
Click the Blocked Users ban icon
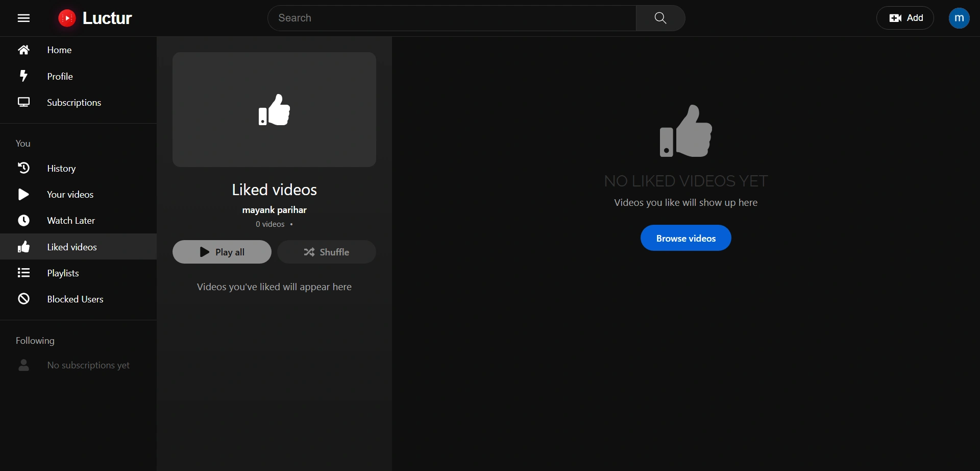pyautogui.click(x=23, y=299)
